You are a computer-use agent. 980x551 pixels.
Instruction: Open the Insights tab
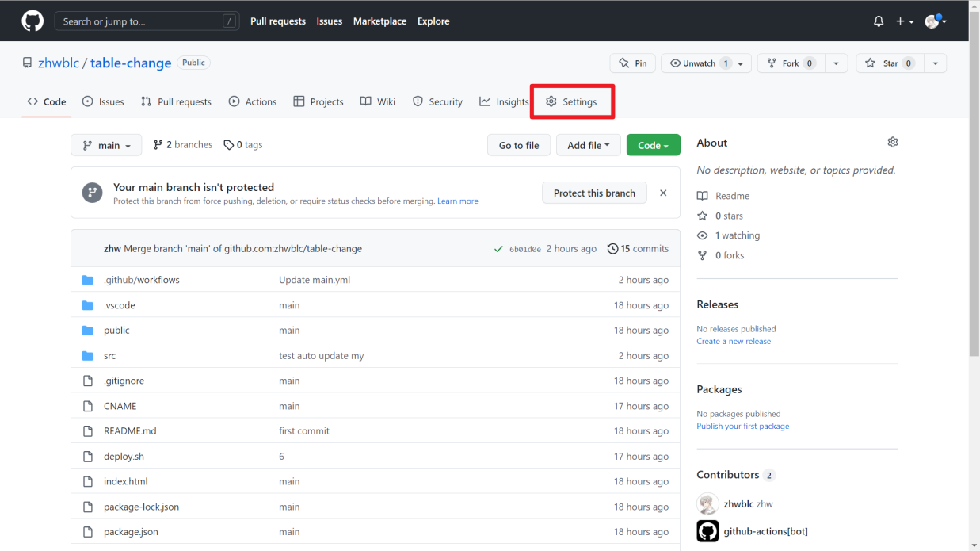[504, 101]
